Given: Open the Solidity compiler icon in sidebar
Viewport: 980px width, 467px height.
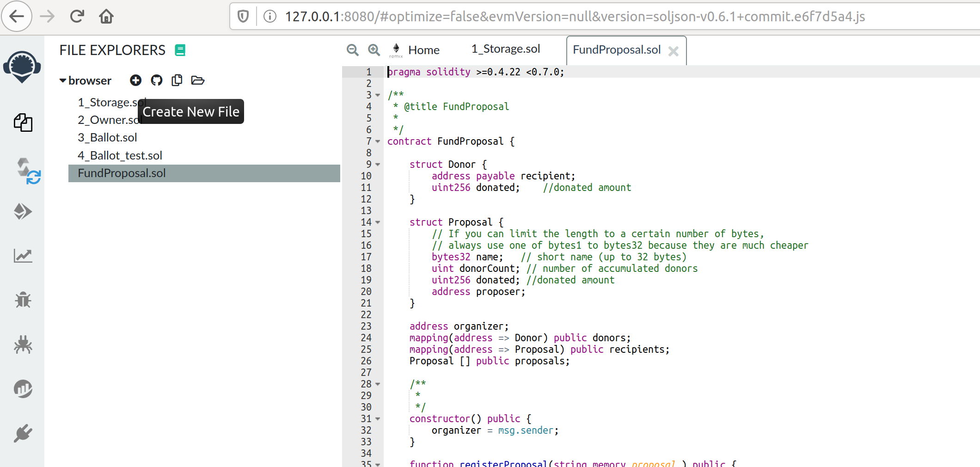Looking at the screenshot, I should pos(28,171).
